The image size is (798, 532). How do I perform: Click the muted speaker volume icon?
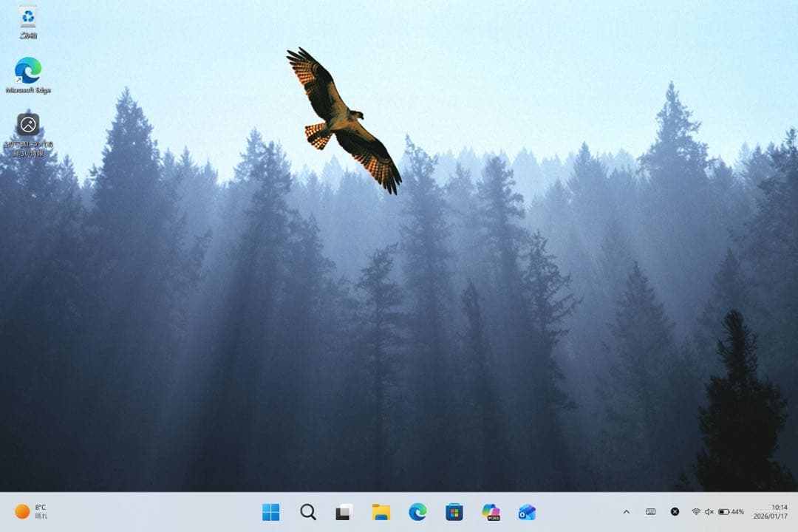709,512
